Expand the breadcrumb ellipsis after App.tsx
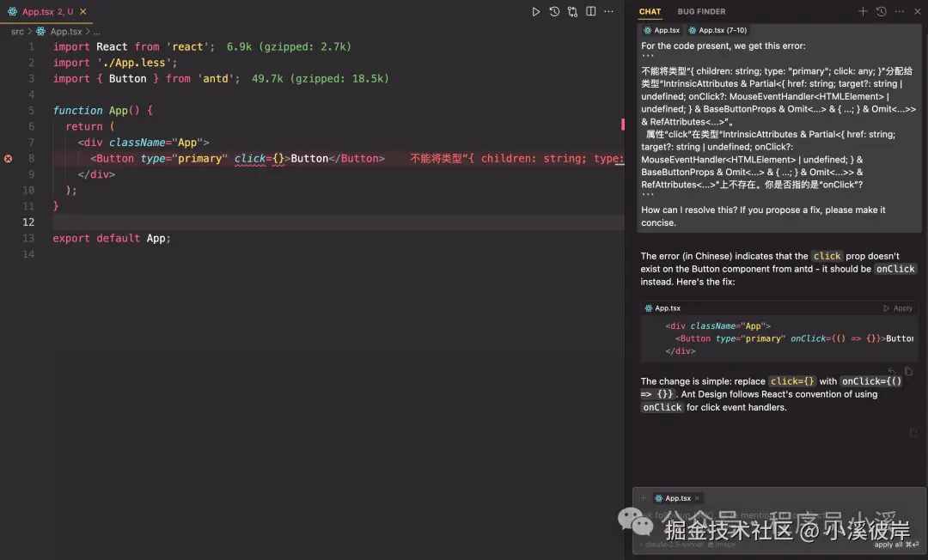This screenshot has height=560, width=928. pyautogui.click(x=96, y=31)
